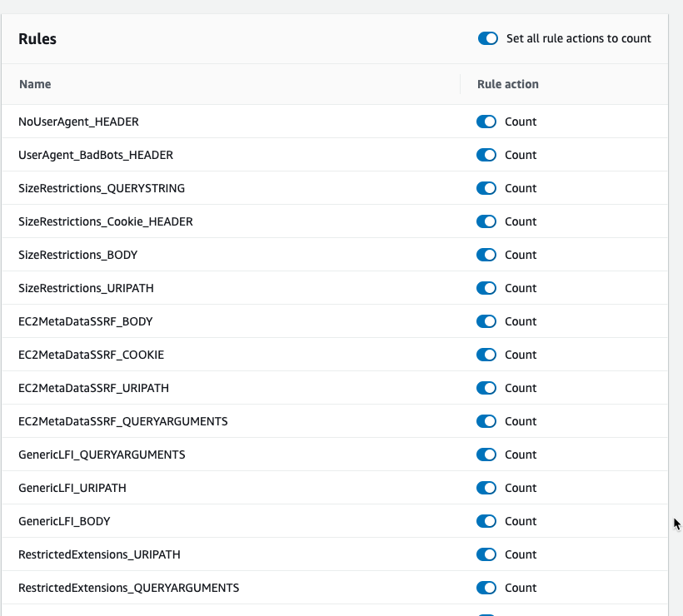Select the EC2MetaDataSSRF_QUERYARGUMENTS rule name
683x616 pixels.
[122, 421]
